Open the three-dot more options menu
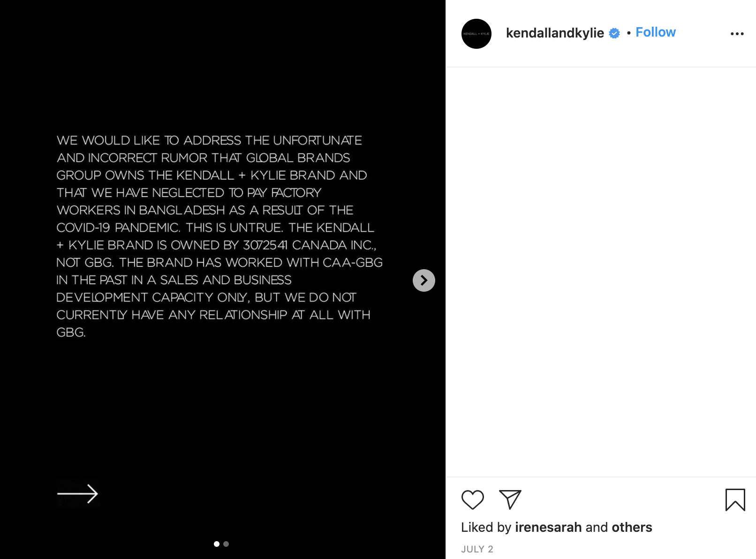The width and height of the screenshot is (756, 559). coord(737,34)
